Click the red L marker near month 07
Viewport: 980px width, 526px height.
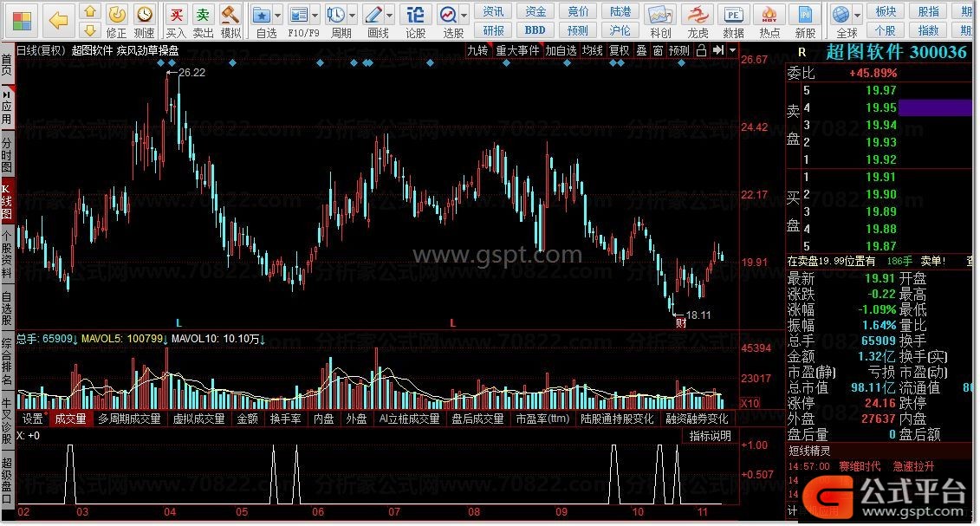pos(452,323)
